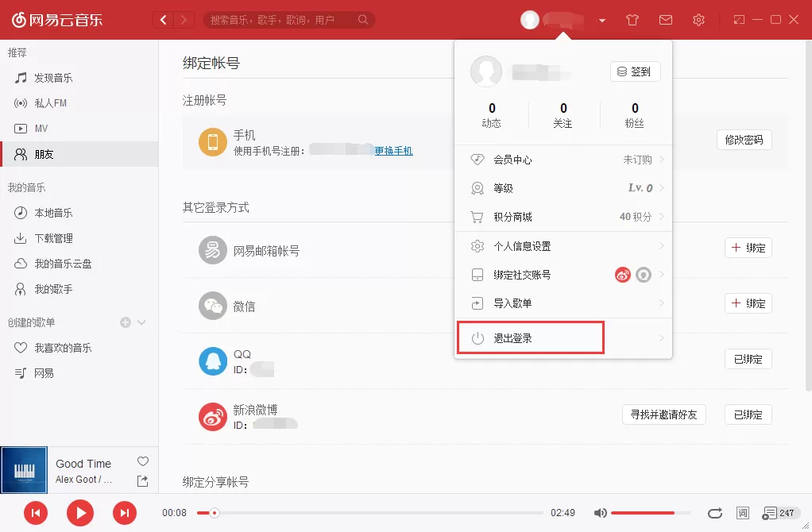812x532 pixels.
Task: Click the song progress slider
Action: tap(369, 513)
